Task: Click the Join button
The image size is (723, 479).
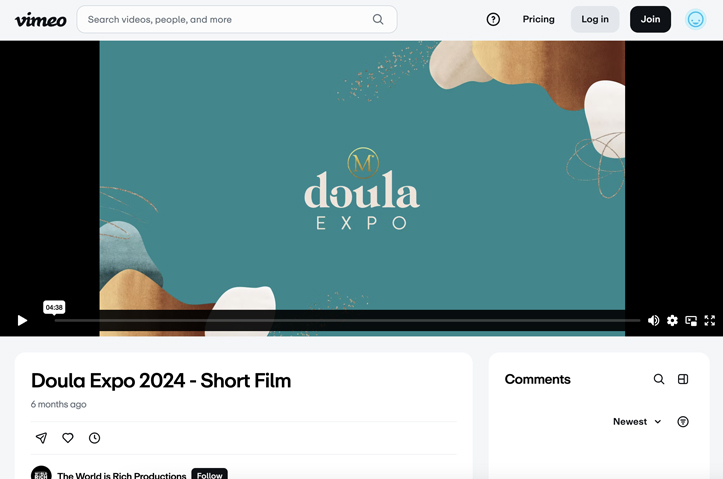Action: coord(650,19)
